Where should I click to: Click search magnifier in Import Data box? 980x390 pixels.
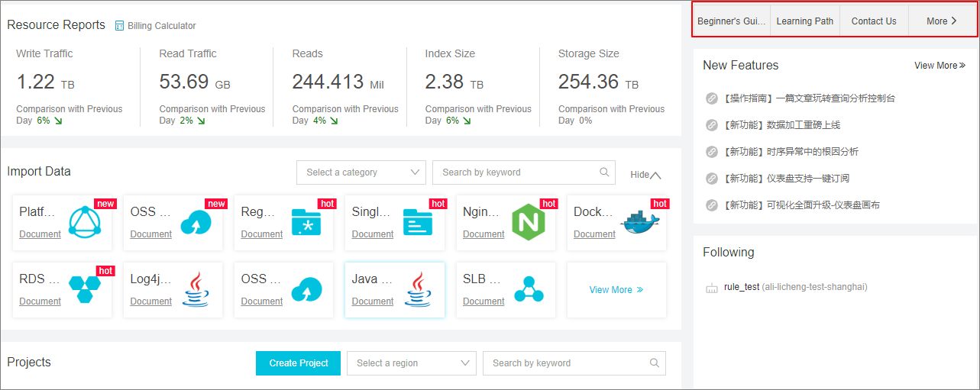604,172
